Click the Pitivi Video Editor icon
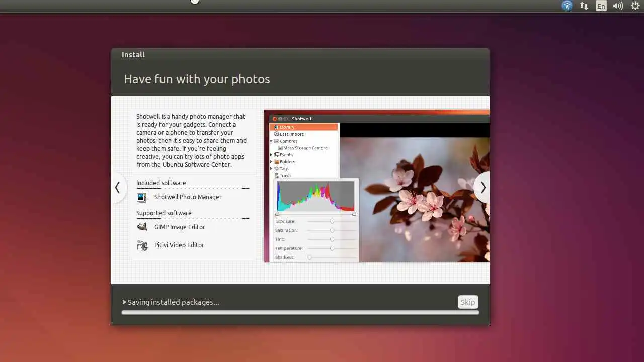Screen dimensions: 644x362 [x=142, y=245]
